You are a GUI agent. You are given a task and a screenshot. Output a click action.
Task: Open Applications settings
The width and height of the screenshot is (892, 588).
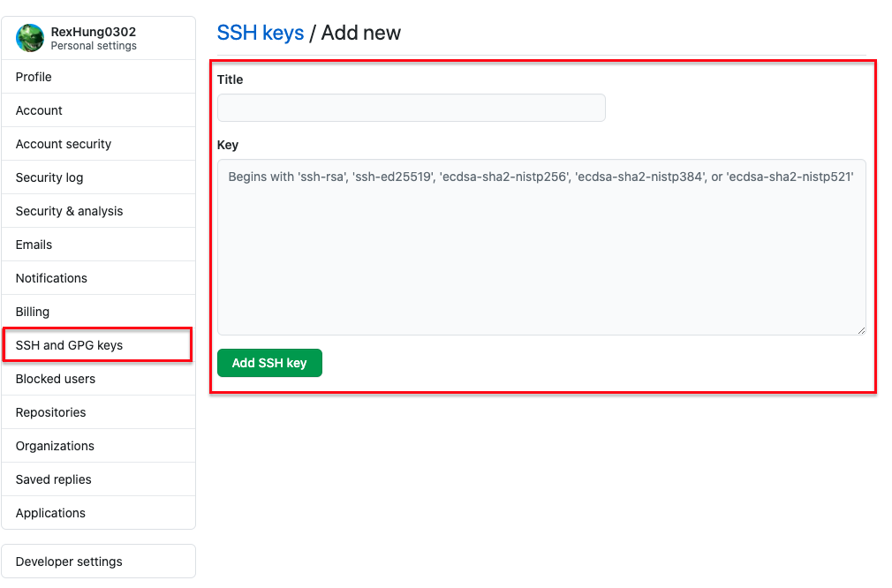point(50,513)
